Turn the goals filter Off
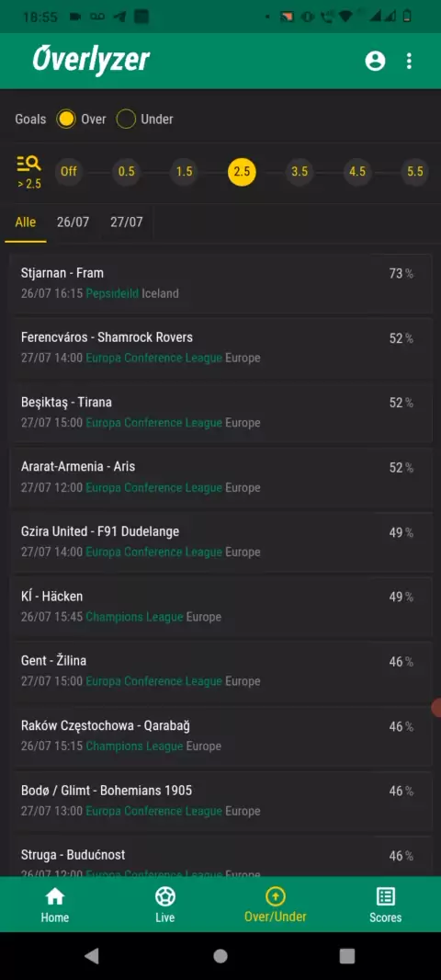This screenshot has width=441, height=980. click(69, 171)
